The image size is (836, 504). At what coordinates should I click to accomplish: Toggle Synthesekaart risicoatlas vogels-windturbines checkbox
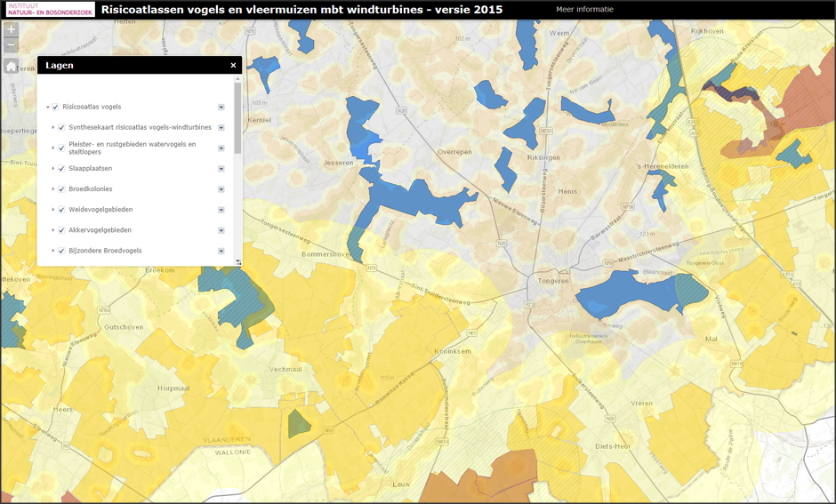click(61, 128)
